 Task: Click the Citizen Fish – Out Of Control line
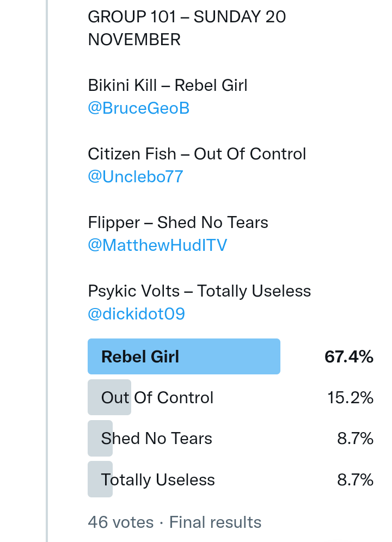point(197,154)
